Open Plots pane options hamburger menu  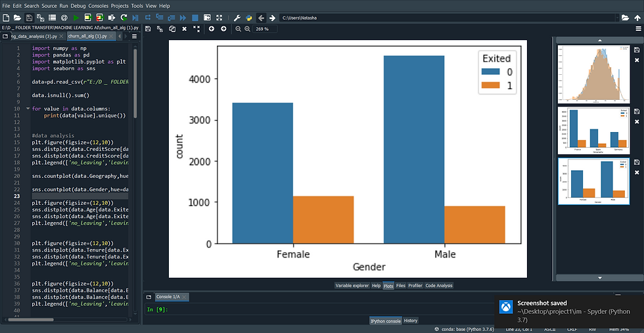coord(637,29)
